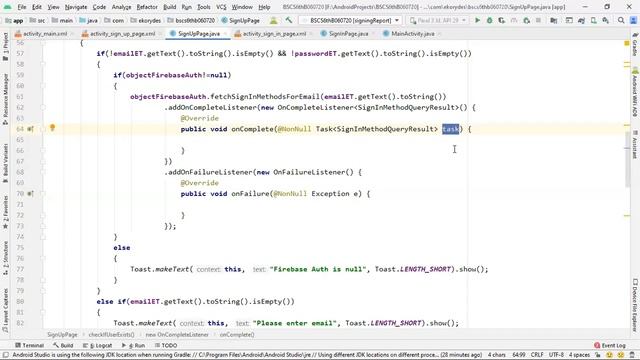Image resolution: width=640 pixels, height=360 pixels.
Task: Click the SignUpPage breadcrumb in navigation bar
Action: [x=240, y=20]
